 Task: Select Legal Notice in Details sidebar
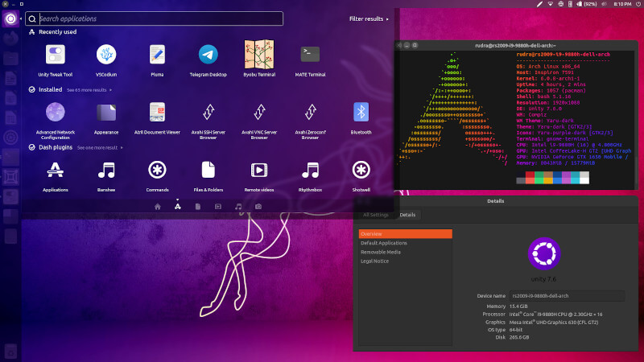coord(406,261)
